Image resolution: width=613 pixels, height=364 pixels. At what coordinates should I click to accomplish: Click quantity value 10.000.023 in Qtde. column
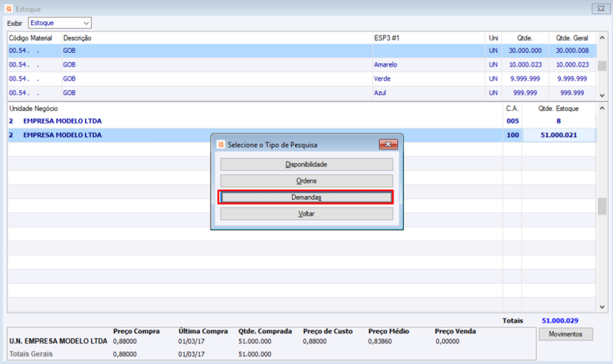526,64
